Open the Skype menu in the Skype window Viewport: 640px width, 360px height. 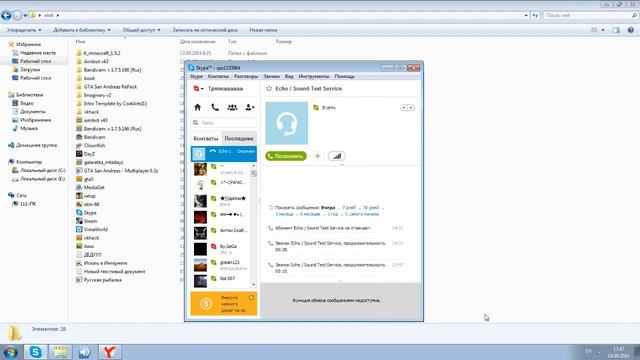coord(196,76)
